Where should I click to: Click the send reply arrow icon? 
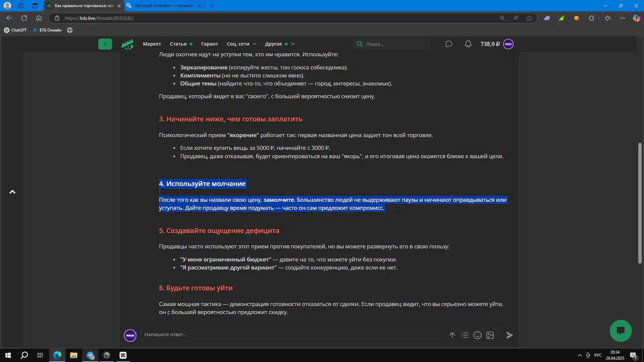point(509,335)
